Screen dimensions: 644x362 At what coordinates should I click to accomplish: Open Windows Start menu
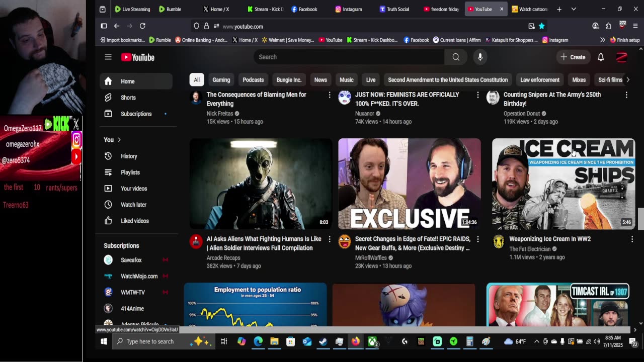(x=104, y=341)
